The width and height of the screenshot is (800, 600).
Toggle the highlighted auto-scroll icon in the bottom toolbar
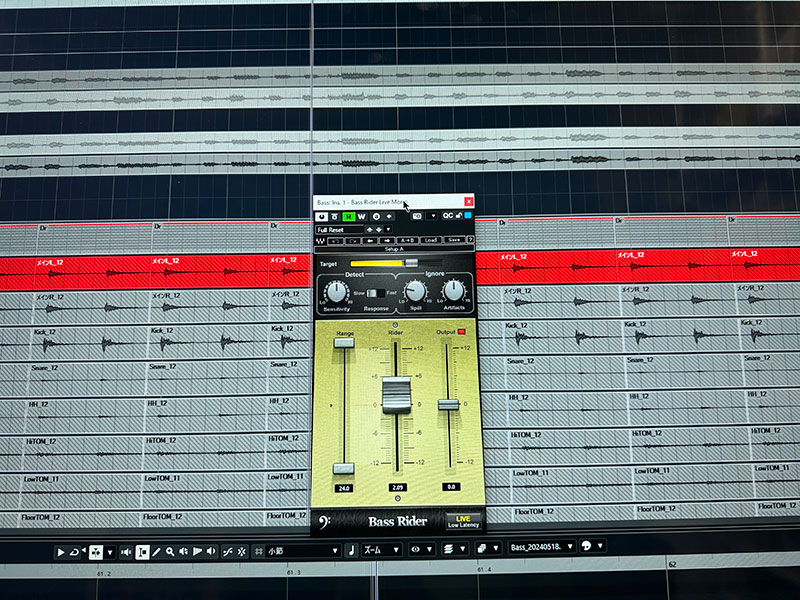click(x=95, y=552)
